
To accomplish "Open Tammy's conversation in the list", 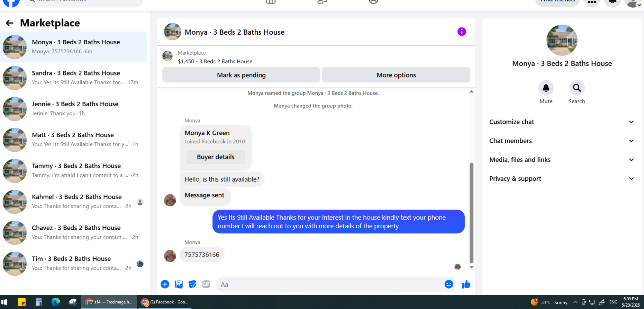I will (x=73, y=171).
